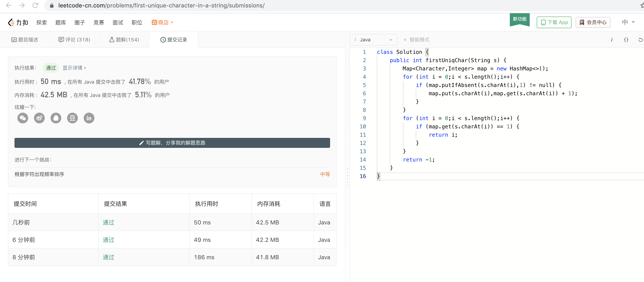Screen dimensions: 644x282
Task: Click the 中等 difficulty label
Action: pyautogui.click(x=325, y=174)
